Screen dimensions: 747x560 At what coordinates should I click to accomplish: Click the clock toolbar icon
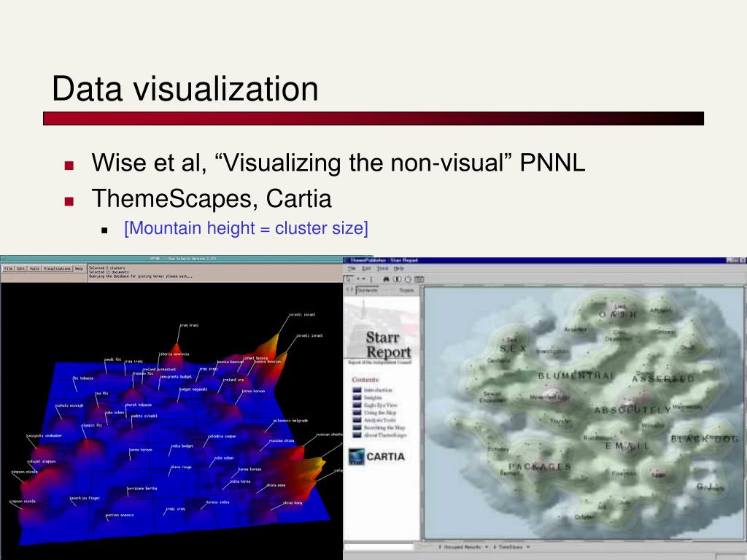(408, 279)
